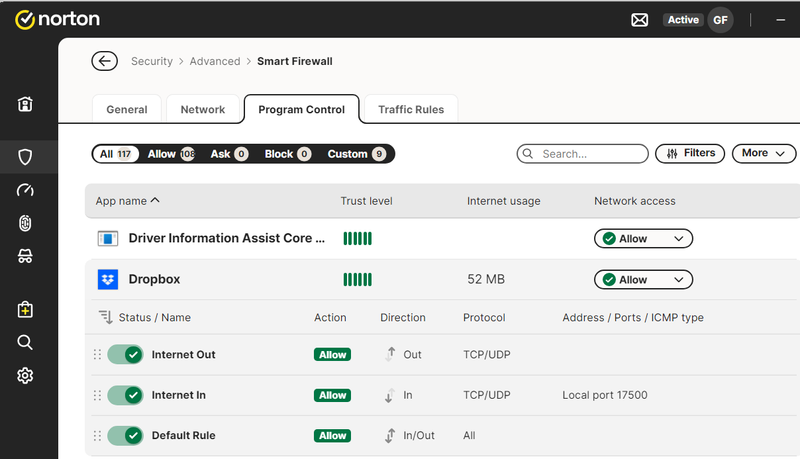Click the Advanced breadcrumb link
The height and width of the screenshot is (459, 800).
(x=215, y=61)
